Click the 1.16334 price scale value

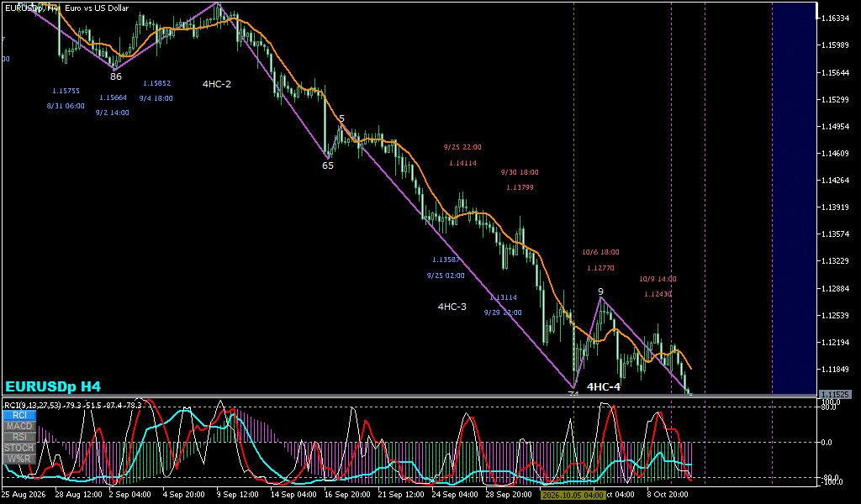[x=834, y=18]
